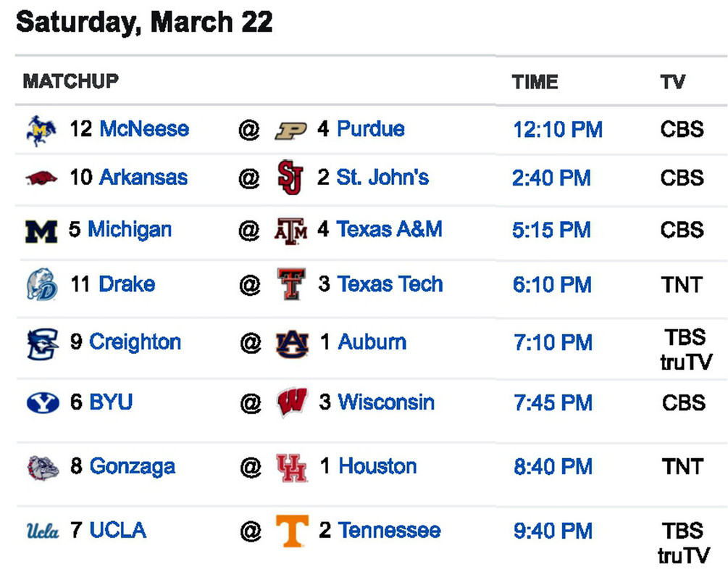Screen dimensions: 728x580
Task: Click the Tennessee T logo
Action: point(292,531)
